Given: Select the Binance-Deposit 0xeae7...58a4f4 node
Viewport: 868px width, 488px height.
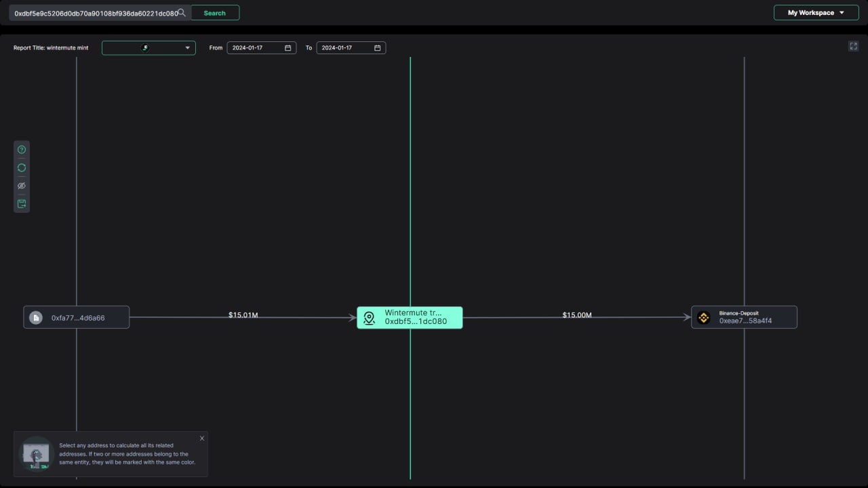Looking at the screenshot, I should pyautogui.click(x=744, y=317).
